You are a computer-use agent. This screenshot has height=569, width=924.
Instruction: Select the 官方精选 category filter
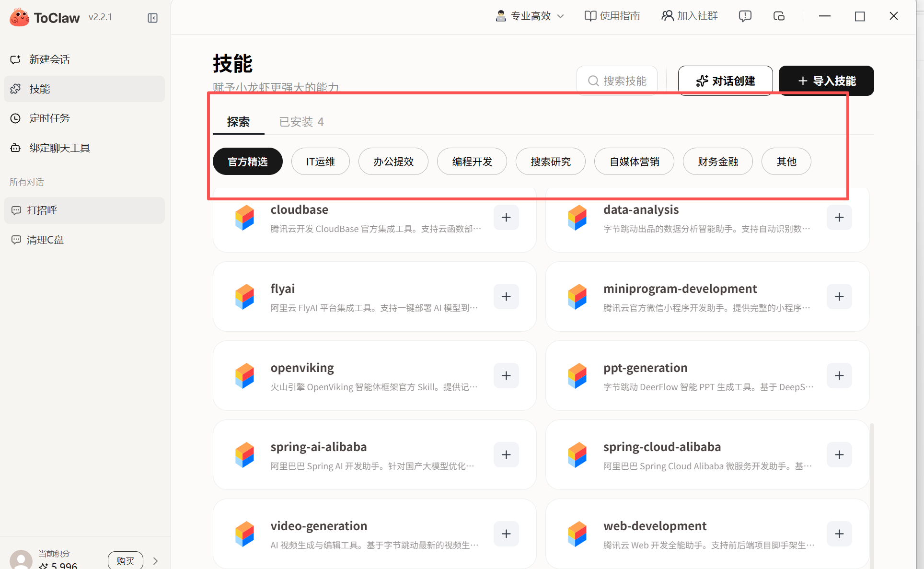tap(247, 162)
